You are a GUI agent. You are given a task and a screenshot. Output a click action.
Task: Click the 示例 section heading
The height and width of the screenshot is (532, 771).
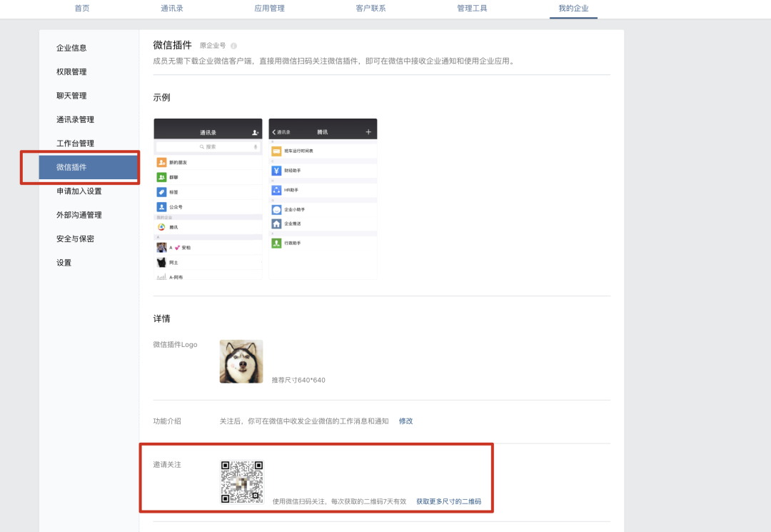tap(161, 97)
